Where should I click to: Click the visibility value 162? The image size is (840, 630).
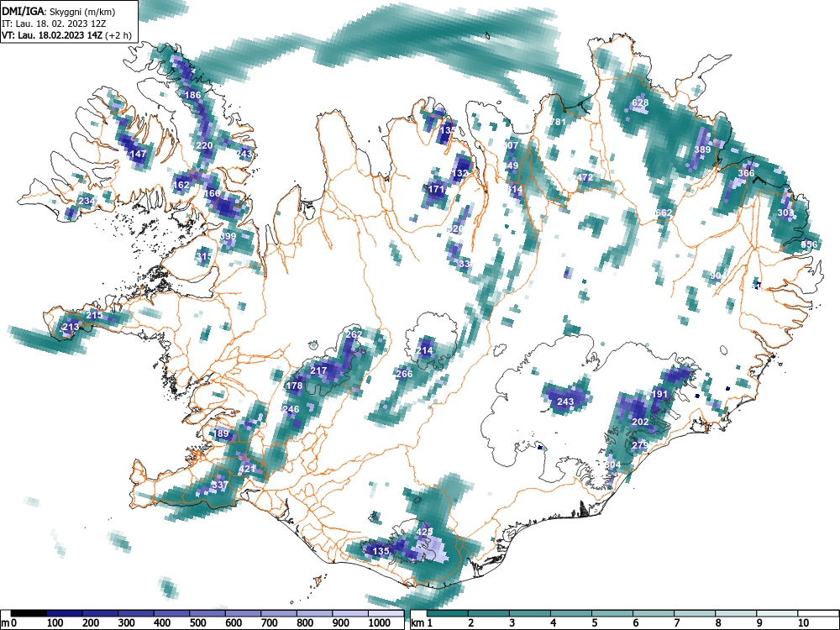coord(181,185)
